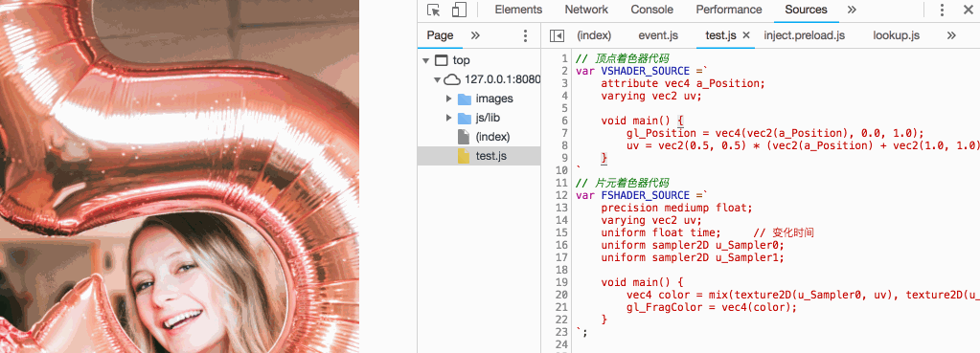Switch to the lookup.js editor tab
The height and width of the screenshot is (353, 980).
[x=897, y=35]
